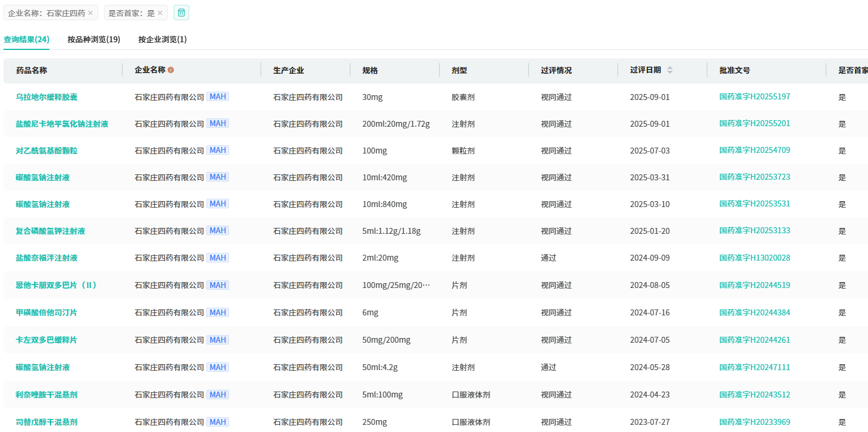Remove the 是否首家 filter tag
This screenshot has width=868, height=432.
click(x=160, y=13)
